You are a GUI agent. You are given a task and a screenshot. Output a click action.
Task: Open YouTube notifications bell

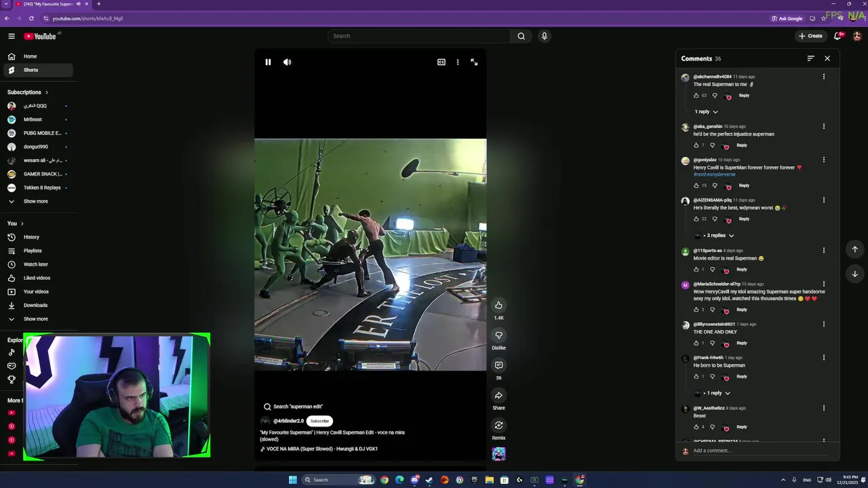(x=838, y=36)
